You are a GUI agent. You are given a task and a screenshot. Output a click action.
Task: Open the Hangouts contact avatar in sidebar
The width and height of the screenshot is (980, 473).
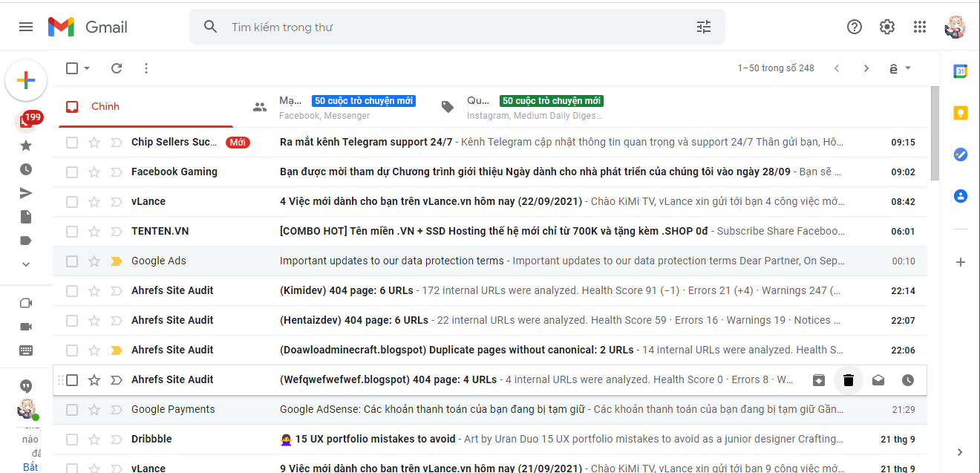click(27, 409)
